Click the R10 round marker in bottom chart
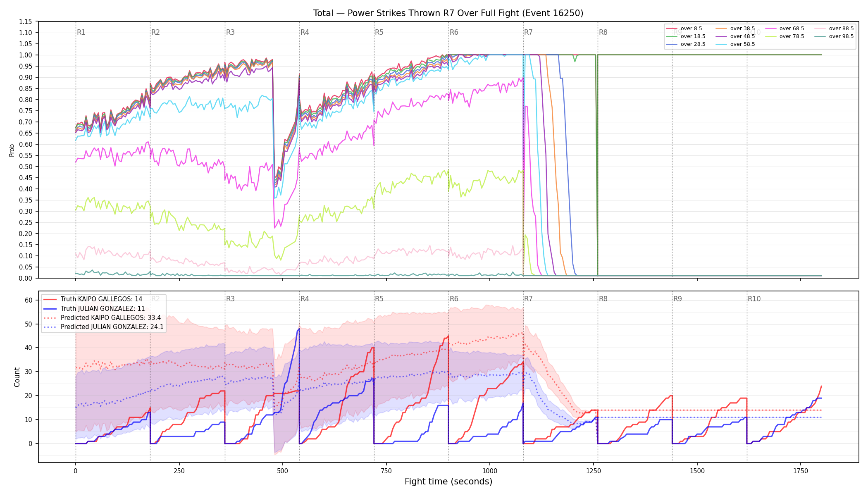 point(754,299)
